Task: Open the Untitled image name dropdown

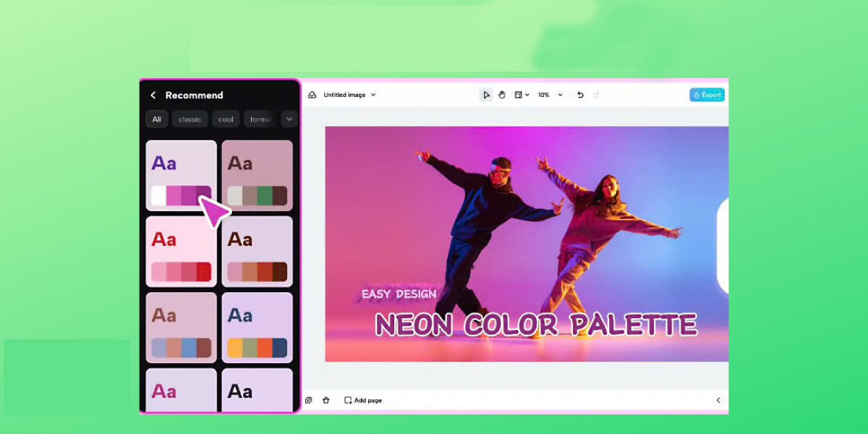Action: click(349, 95)
